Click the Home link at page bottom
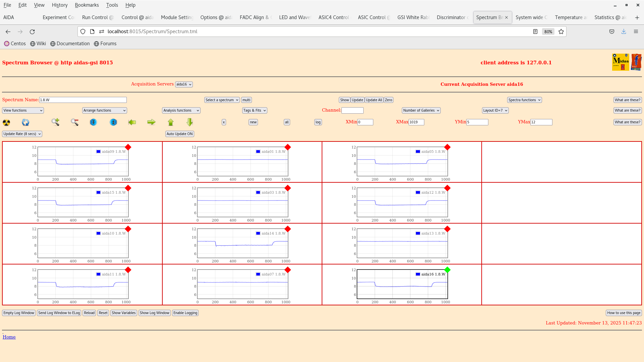The height and width of the screenshot is (362, 644). point(9,337)
